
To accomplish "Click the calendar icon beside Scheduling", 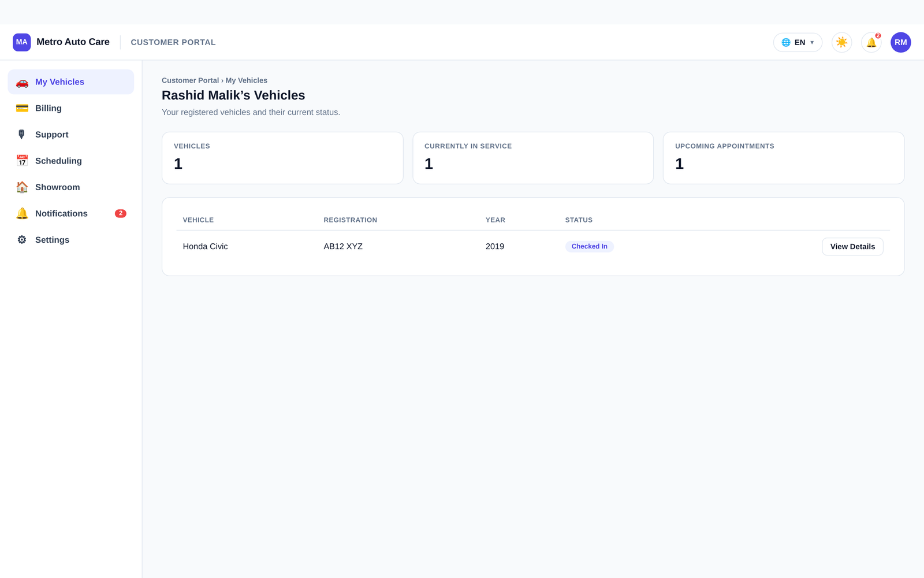I will pos(22,161).
